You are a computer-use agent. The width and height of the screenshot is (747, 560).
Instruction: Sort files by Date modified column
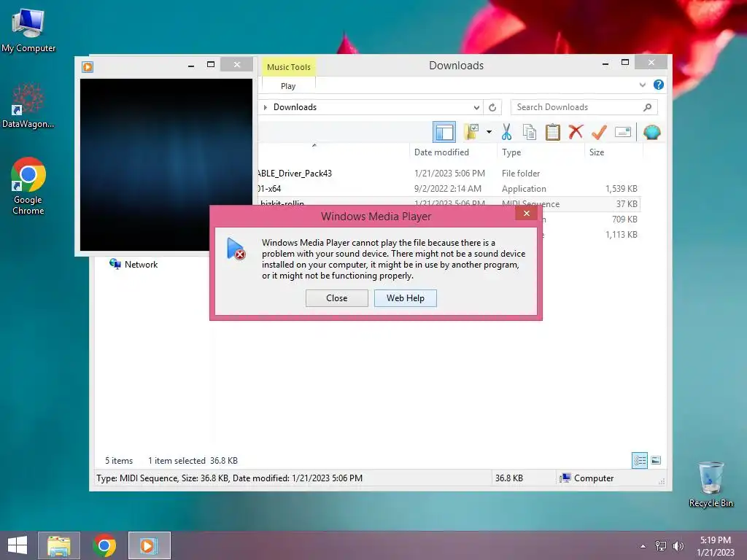tap(441, 152)
